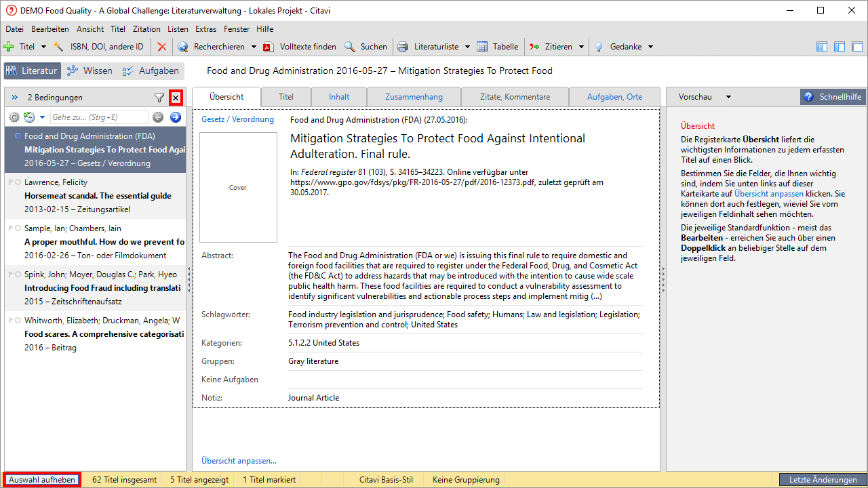Switch to the Wissen workspace
This screenshot has width=868, height=488.
tap(90, 70)
